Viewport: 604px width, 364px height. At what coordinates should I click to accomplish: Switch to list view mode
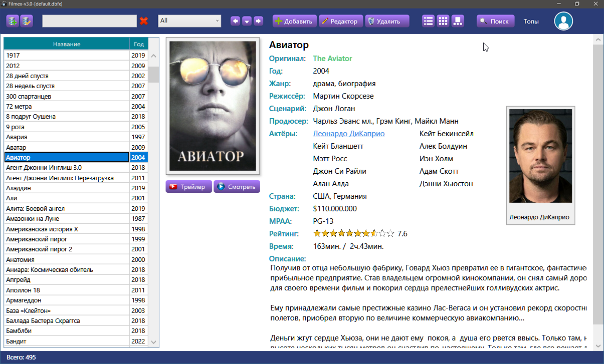428,21
